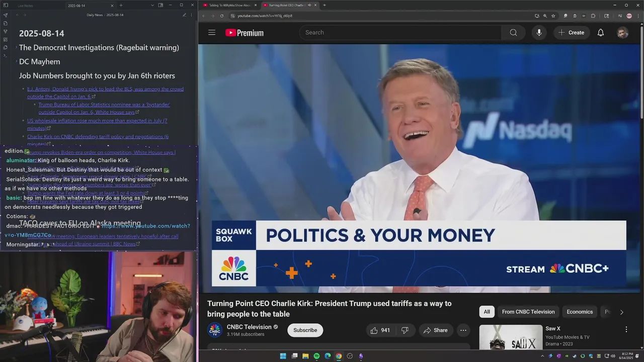Image resolution: width=644 pixels, height=362 pixels.
Task: Expand The Democrat Investigations heading
Action: point(16,47)
